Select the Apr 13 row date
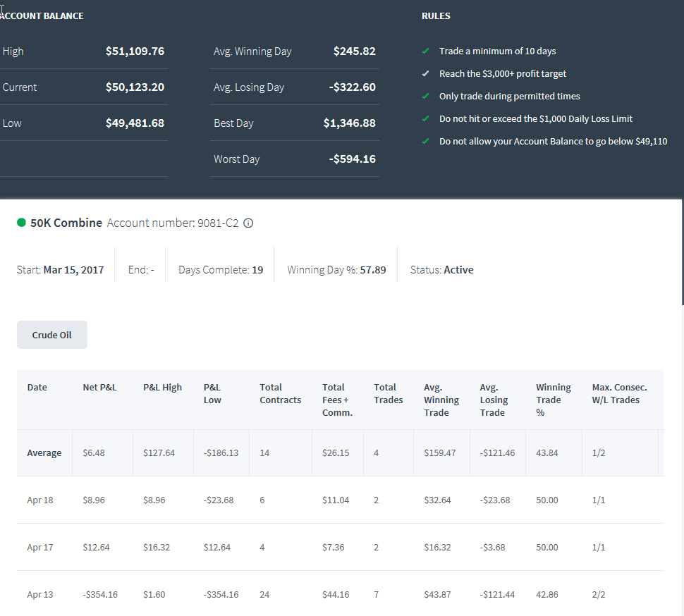Screen dimensions: 684x616 tap(40, 594)
